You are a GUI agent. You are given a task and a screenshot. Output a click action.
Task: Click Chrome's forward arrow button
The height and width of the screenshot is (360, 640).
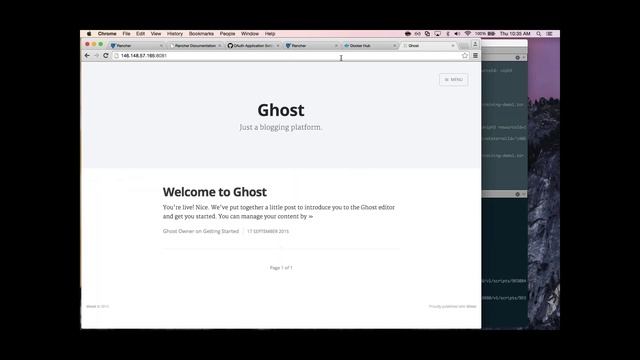[x=96, y=56]
